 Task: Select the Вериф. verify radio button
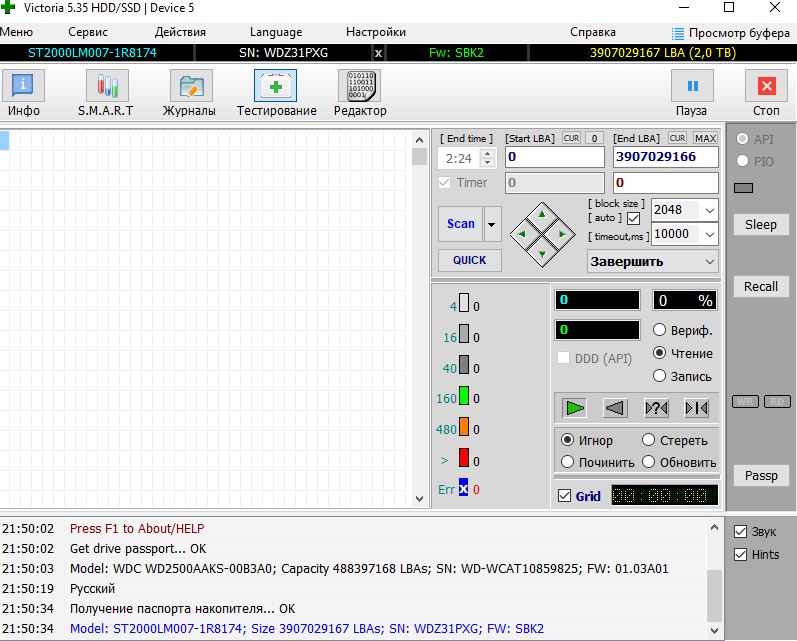pos(660,330)
